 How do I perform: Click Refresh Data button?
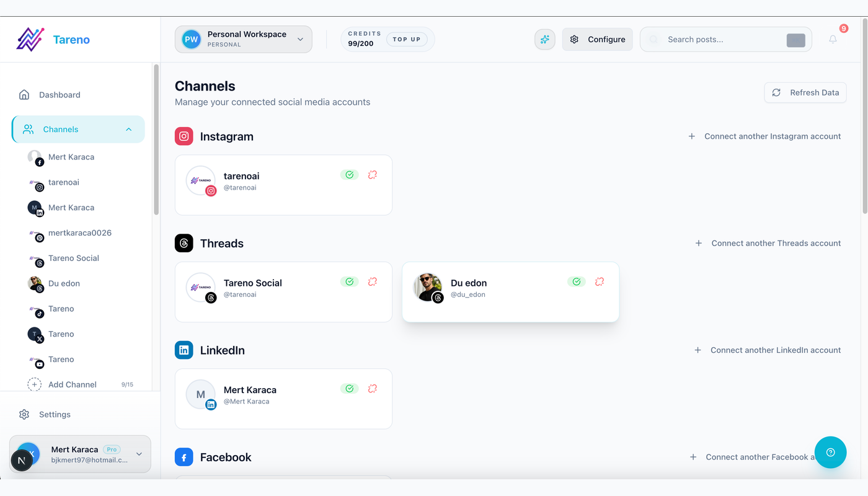(x=805, y=92)
